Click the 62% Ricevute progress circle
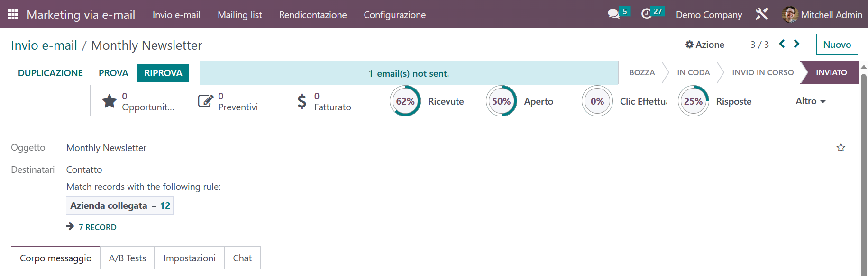This screenshot has height=276, width=868. pyautogui.click(x=405, y=101)
